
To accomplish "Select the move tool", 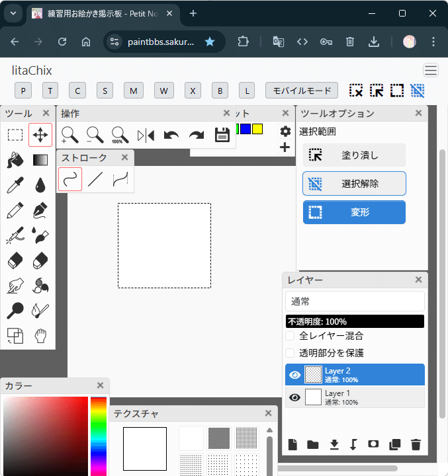I will click(40, 135).
